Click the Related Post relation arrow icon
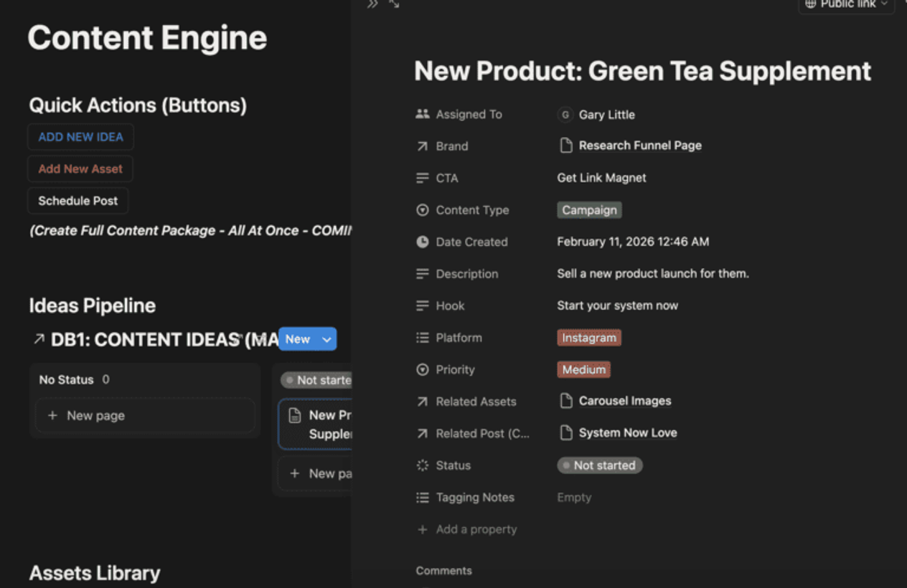 click(422, 433)
